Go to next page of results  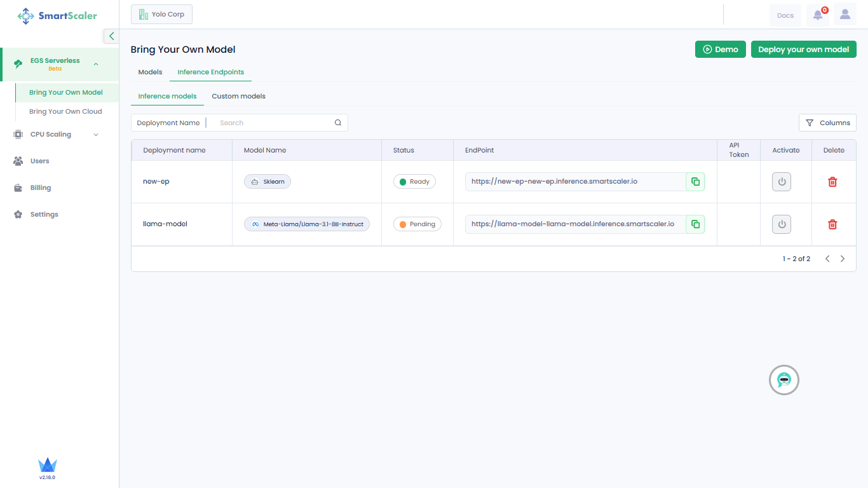(843, 259)
